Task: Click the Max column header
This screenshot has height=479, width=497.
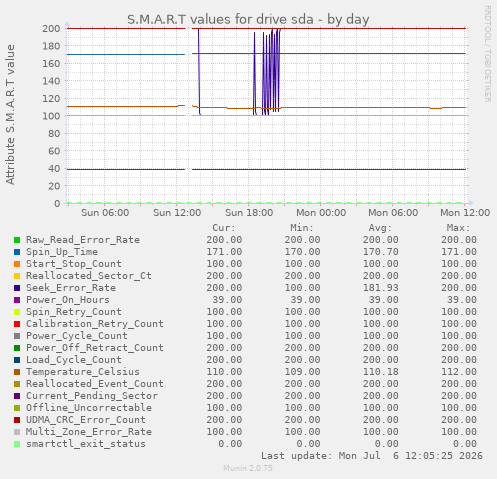Action: coord(458,228)
